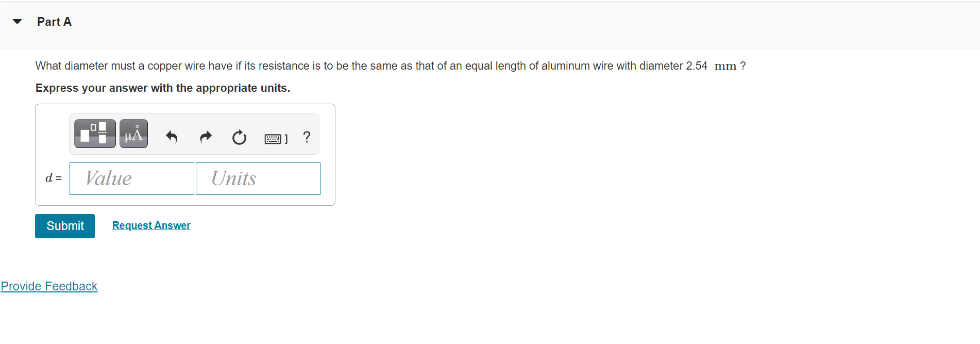The height and width of the screenshot is (344, 980).
Task: Focus the Value placeholder text
Action: pyautogui.click(x=108, y=178)
